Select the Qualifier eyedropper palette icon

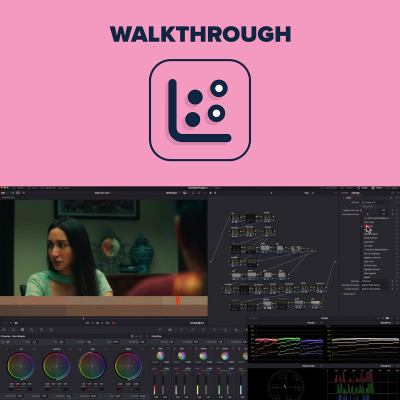point(192,329)
